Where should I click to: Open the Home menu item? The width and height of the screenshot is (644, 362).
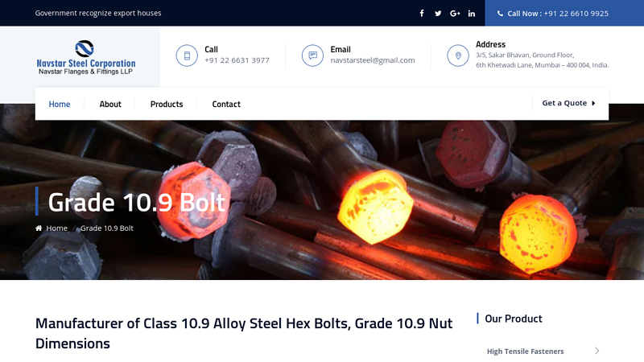pyautogui.click(x=60, y=104)
